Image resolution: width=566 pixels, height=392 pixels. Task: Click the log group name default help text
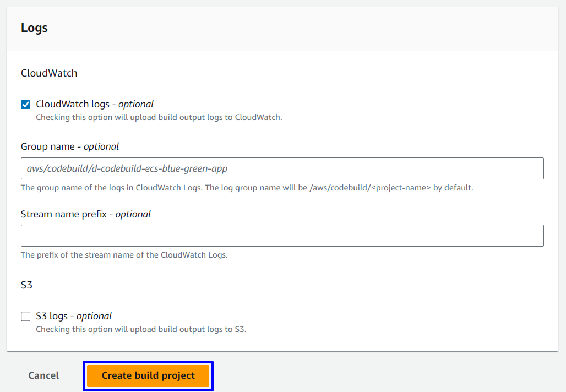click(x=247, y=188)
